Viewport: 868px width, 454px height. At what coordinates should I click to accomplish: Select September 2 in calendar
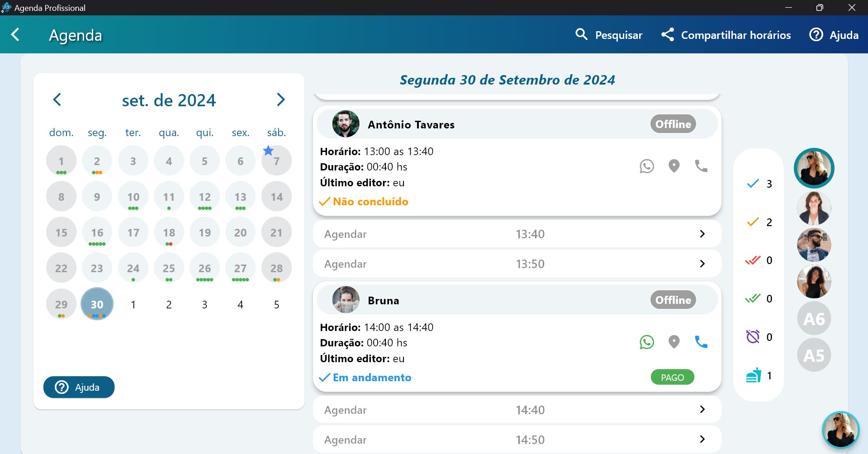97,161
